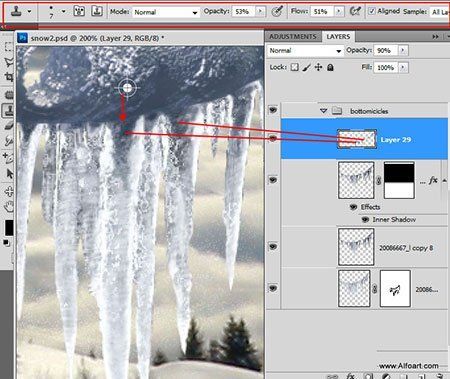Screen dimensions: 450x379
Task: Click the black-and-white layer mask thumbnail
Action: (x=399, y=180)
